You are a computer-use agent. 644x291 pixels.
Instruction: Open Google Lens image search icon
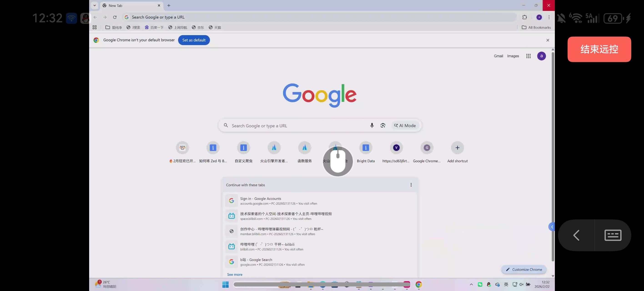tap(383, 125)
